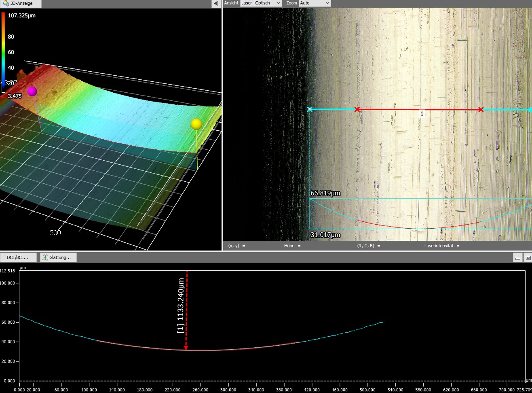Select the magenta sphere marker in 3D view
Viewport: 532px width, 393px height.
[32, 91]
